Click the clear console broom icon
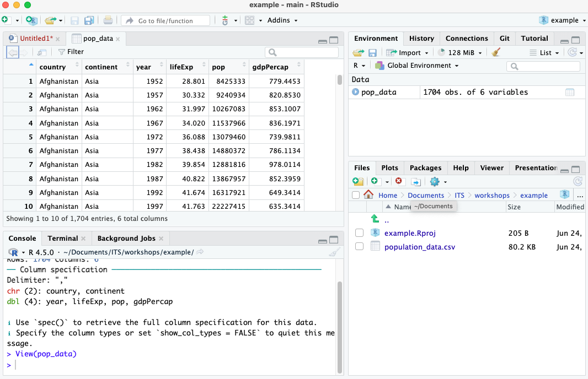Screen dimensions: 588x379 click(x=334, y=252)
